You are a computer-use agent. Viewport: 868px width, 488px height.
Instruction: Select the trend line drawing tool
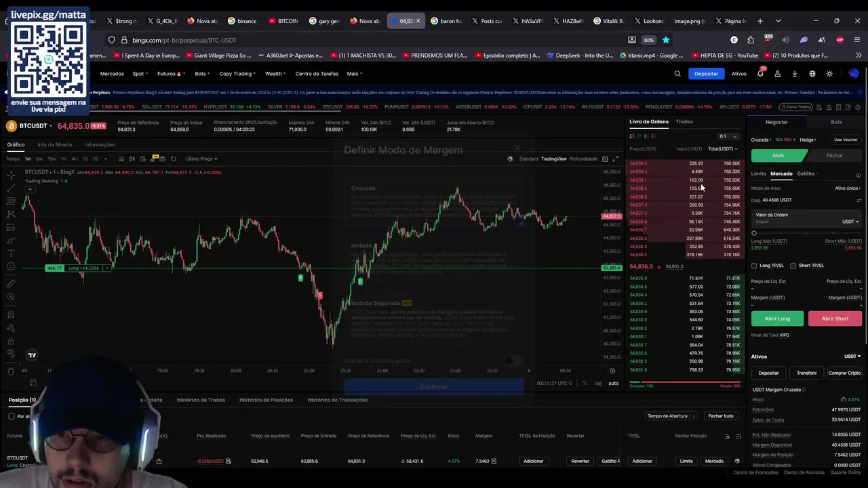point(11,188)
